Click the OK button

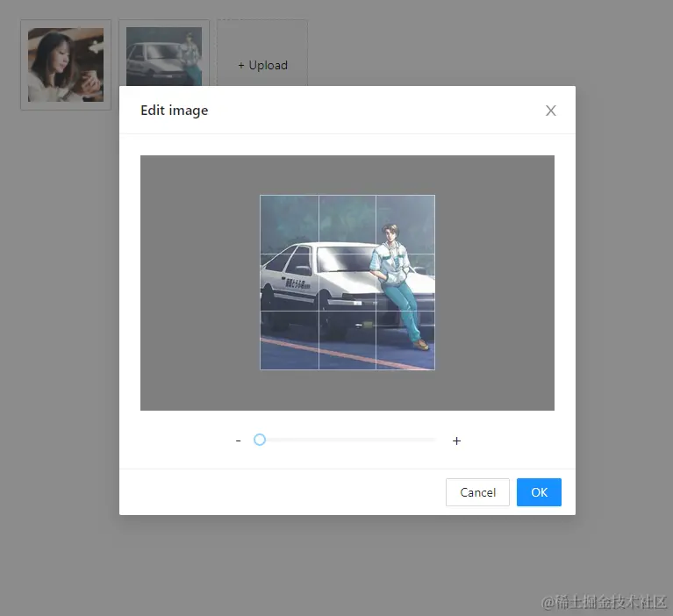[x=539, y=492]
